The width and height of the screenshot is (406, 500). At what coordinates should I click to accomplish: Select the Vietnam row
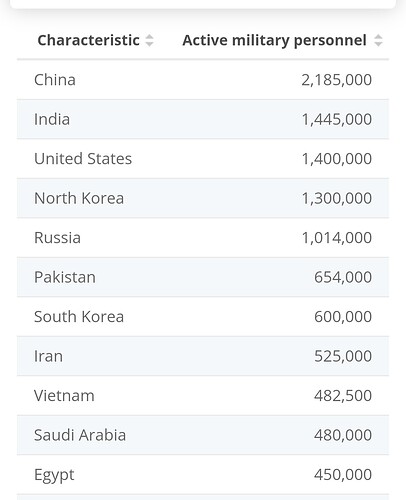pyautogui.click(x=203, y=395)
